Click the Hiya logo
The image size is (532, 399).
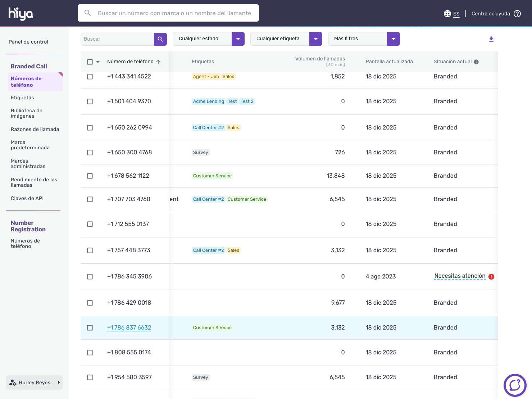(x=21, y=14)
